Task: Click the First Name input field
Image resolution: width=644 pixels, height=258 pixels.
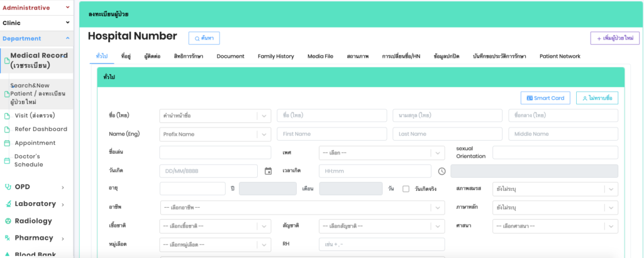Action: (331, 134)
